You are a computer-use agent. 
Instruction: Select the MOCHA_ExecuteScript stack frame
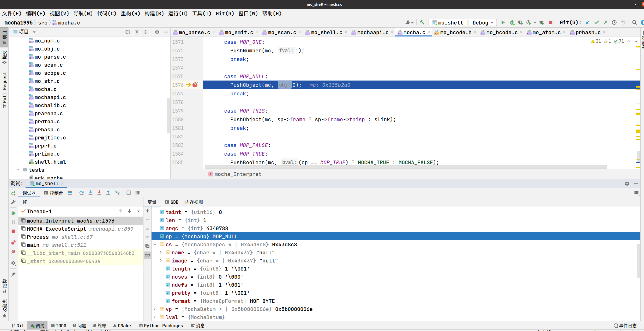point(56,229)
